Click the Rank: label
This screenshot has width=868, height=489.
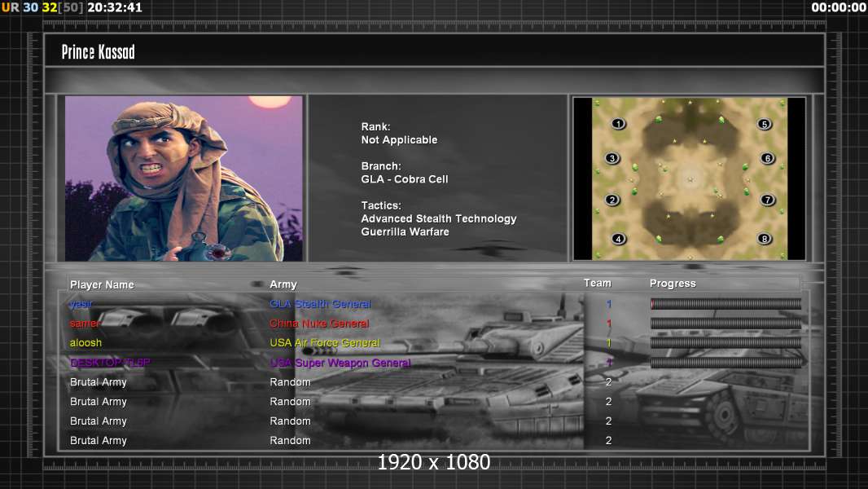click(x=376, y=127)
